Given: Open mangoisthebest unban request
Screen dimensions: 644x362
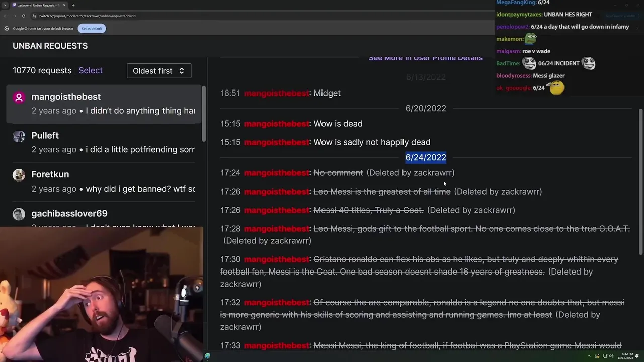Looking at the screenshot, I should pos(103,104).
